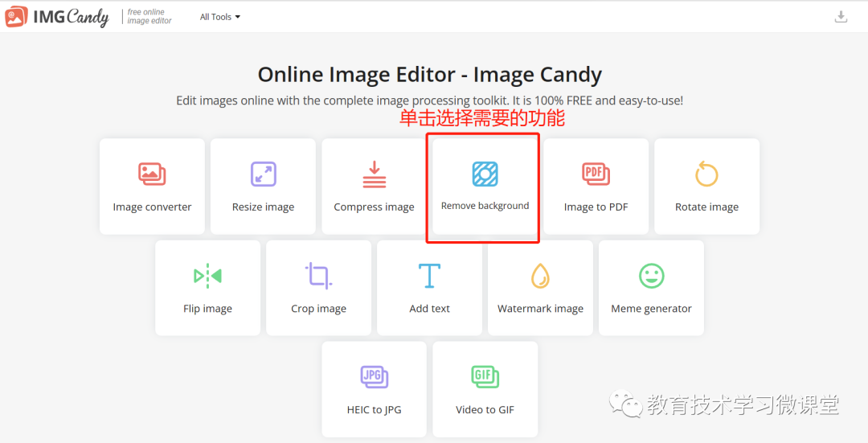Click the Compress image icon

coord(375,174)
